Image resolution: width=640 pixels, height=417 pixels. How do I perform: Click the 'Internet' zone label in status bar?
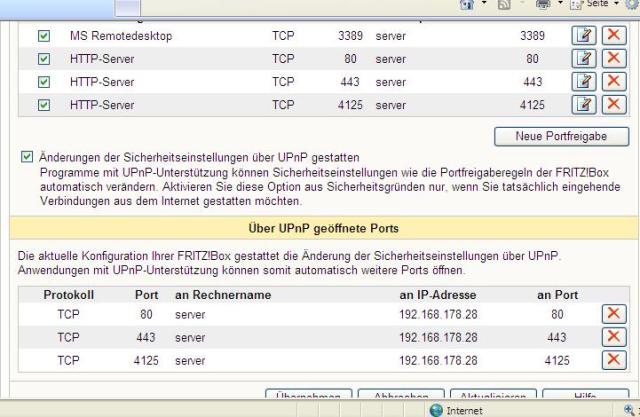click(464, 411)
